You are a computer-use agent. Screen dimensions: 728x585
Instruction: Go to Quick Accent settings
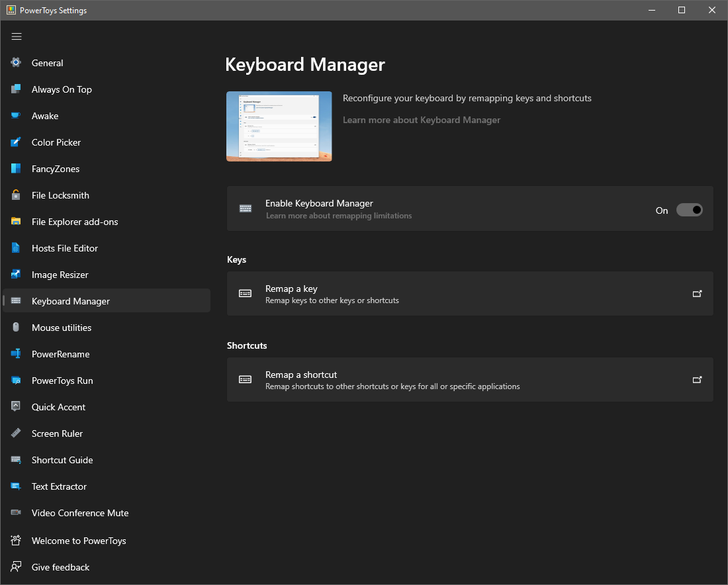coord(107,407)
